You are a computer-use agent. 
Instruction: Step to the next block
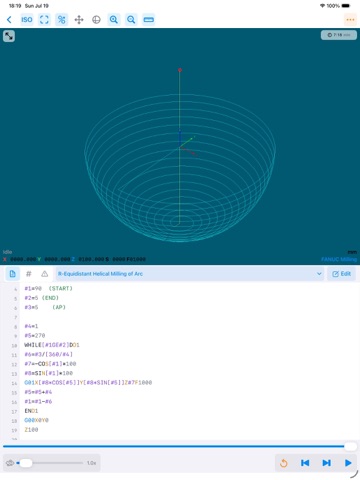[327, 463]
